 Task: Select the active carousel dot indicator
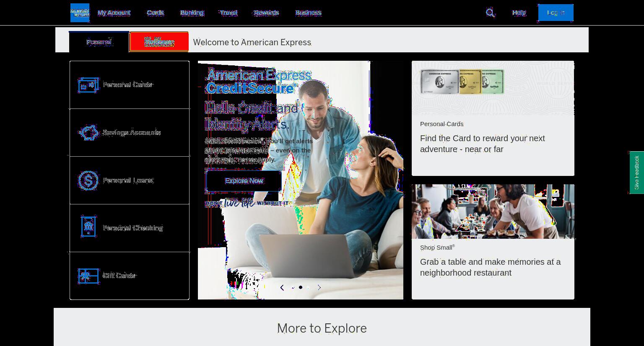[x=300, y=287]
